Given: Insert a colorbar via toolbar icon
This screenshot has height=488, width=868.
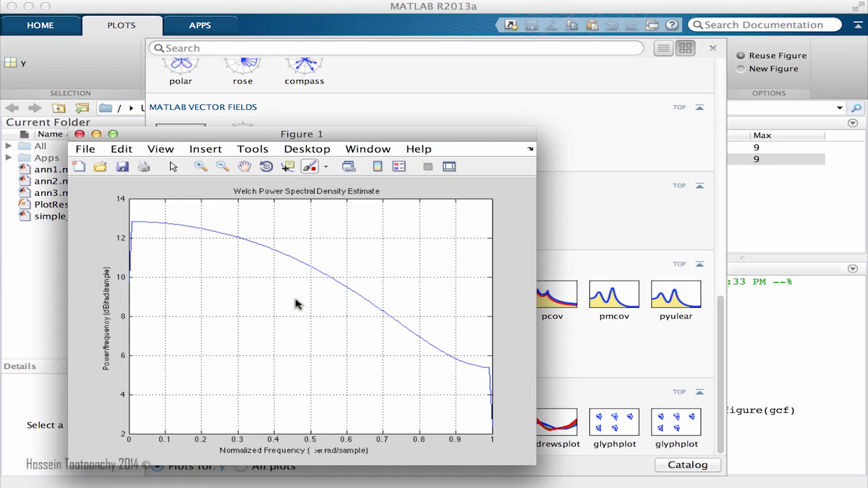Looking at the screenshot, I should click(378, 166).
